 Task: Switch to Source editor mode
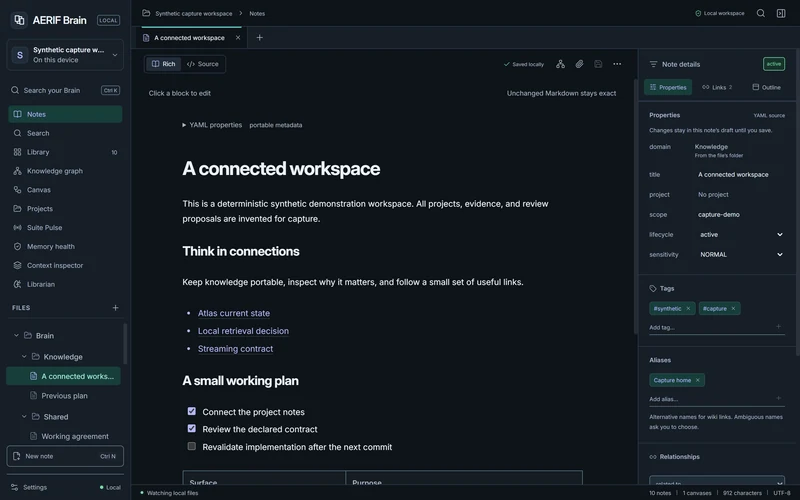pos(203,64)
